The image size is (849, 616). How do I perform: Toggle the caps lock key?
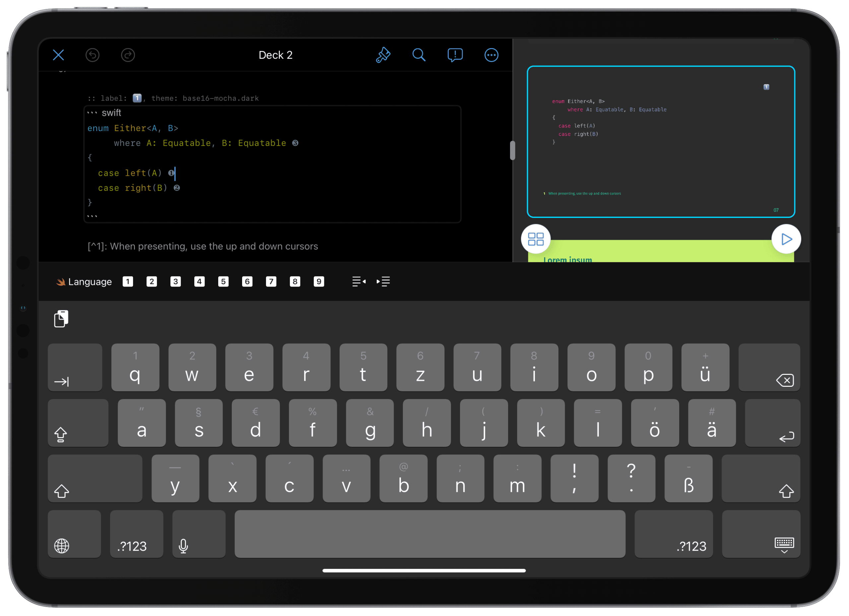[78, 423]
